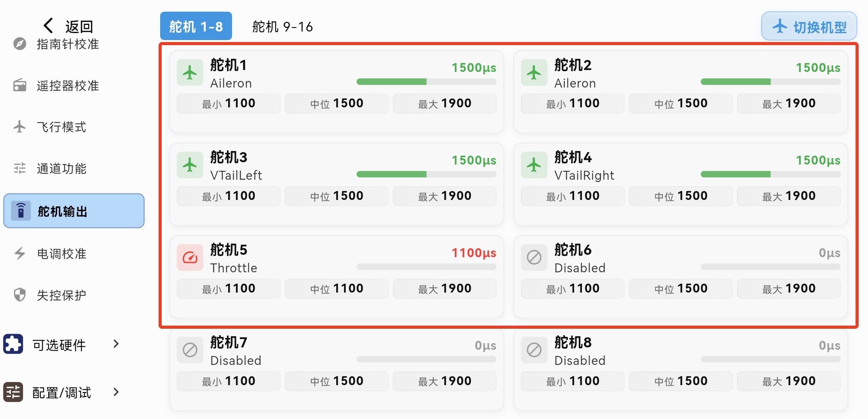Expand the 配置/调试 section
This screenshot has height=419, width=868.
click(116, 392)
